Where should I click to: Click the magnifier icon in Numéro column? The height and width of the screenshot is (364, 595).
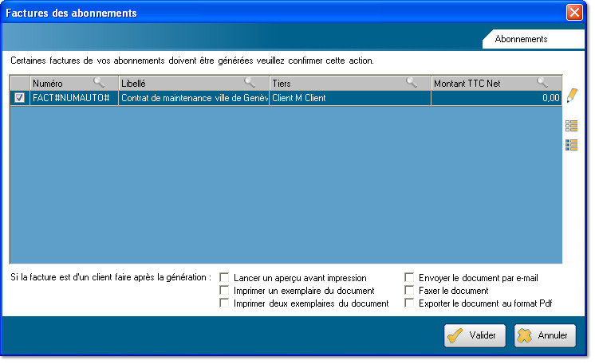point(99,82)
